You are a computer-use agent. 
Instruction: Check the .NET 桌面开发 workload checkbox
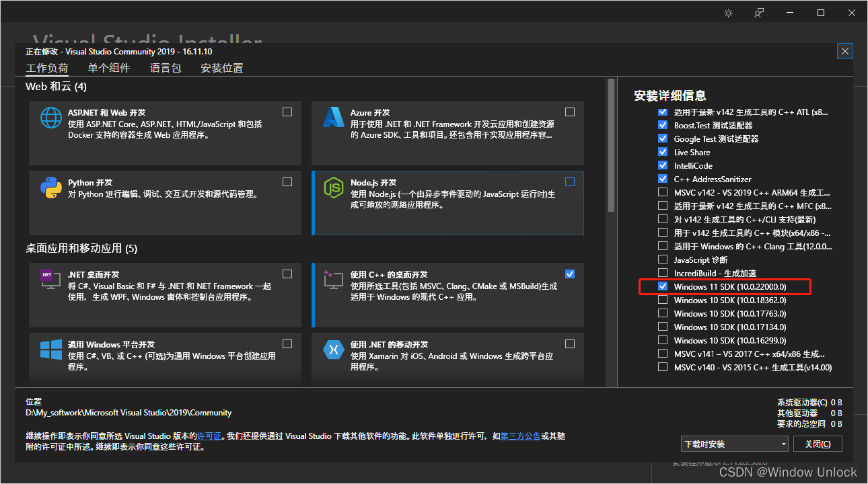click(x=287, y=274)
